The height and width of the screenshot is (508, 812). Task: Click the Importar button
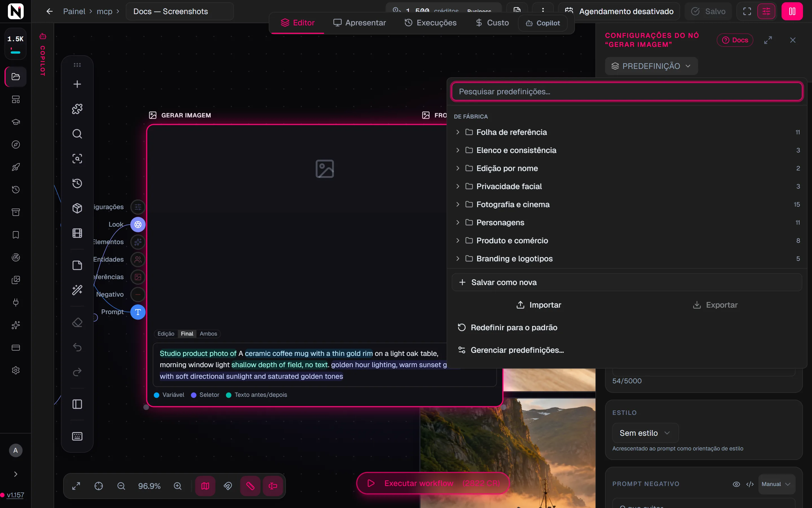pyautogui.click(x=539, y=305)
